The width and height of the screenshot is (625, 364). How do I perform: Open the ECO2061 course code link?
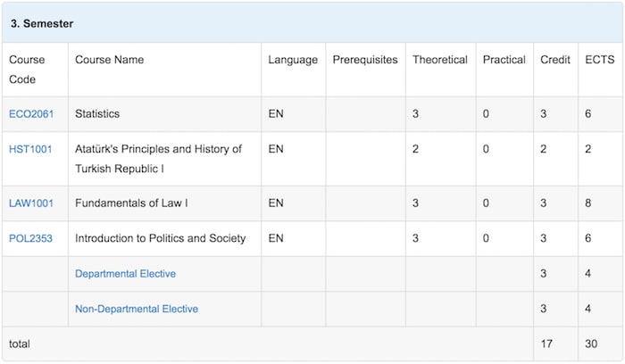pos(31,114)
